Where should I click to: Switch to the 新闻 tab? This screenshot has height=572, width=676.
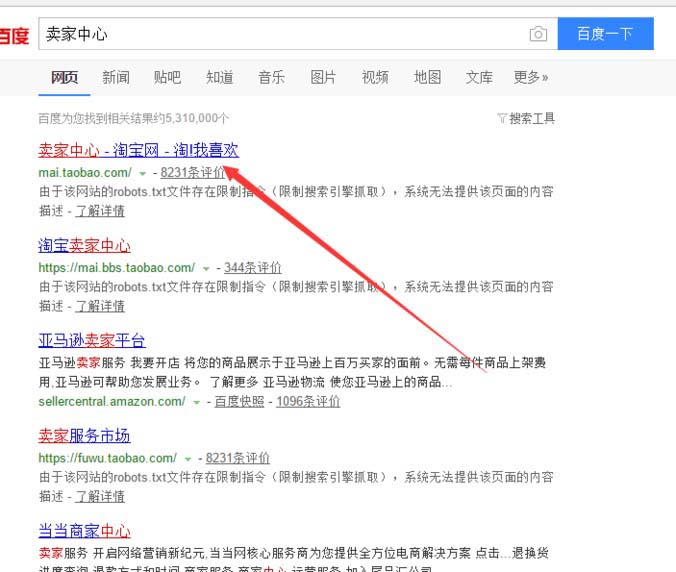(116, 78)
